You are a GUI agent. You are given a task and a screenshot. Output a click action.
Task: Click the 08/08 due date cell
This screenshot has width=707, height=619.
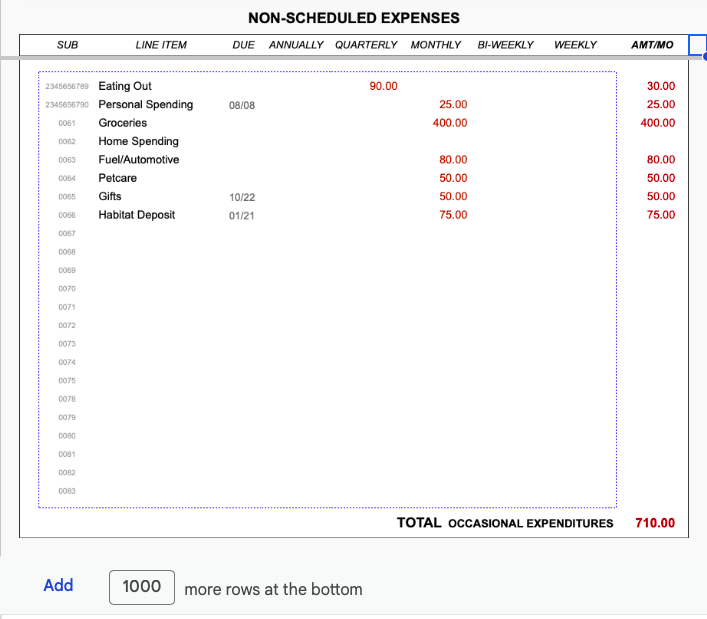[x=241, y=105]
